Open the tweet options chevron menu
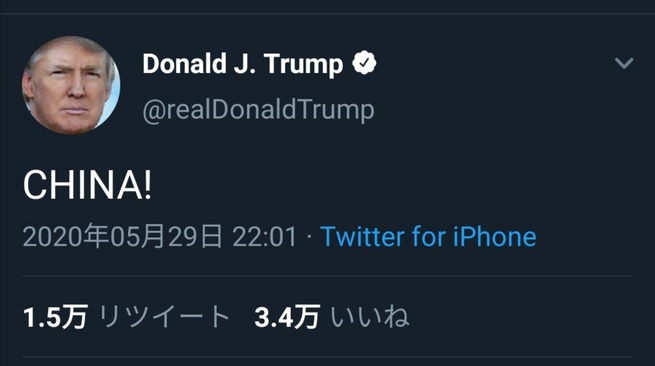 coord(624,63)
